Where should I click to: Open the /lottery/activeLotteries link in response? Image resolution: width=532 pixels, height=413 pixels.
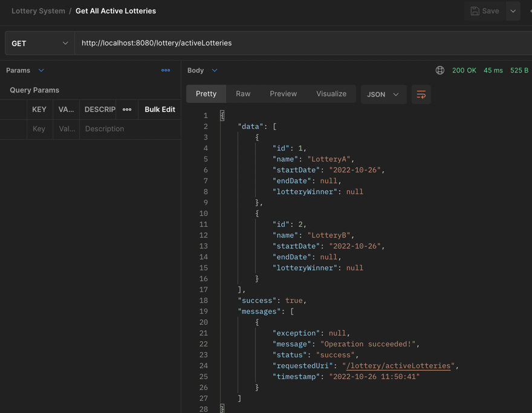(x=398, y=366)
